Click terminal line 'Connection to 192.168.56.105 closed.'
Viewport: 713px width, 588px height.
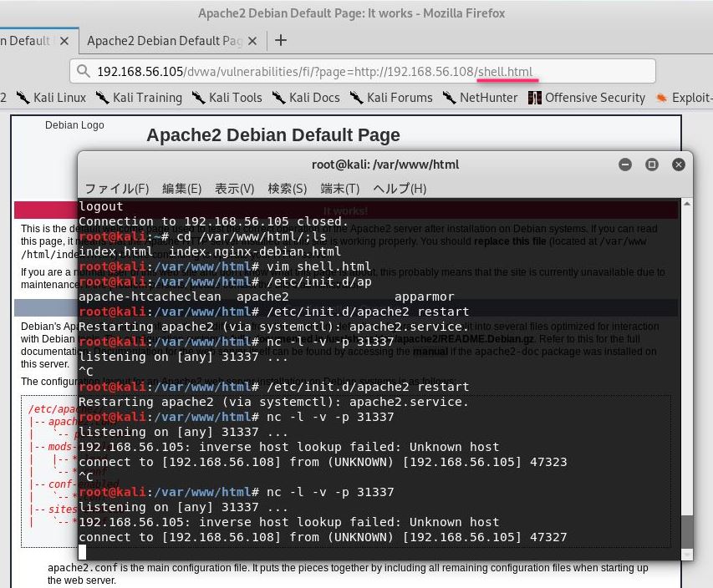pos(214,221)
